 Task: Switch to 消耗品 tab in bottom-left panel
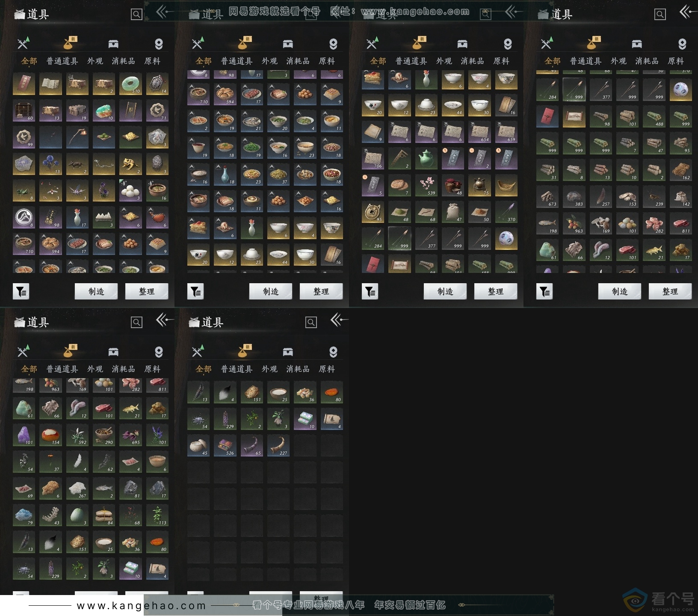pos(124,369)
